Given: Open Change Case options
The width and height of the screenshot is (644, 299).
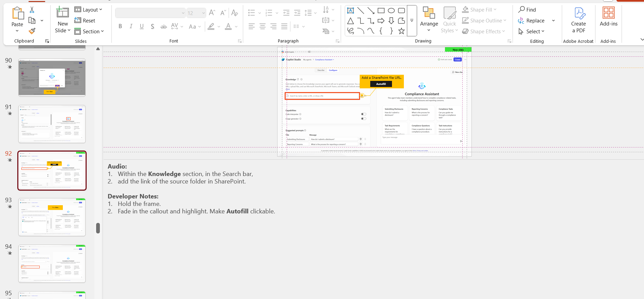Looking at the screenshot, I should [x=195, y=26].
